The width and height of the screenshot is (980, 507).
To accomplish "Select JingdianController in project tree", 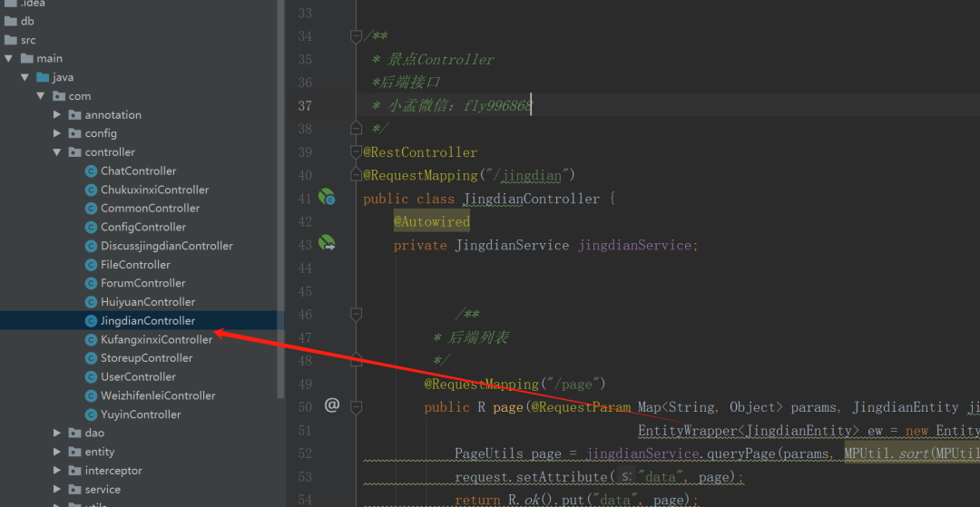I will [x=148, y=321].
